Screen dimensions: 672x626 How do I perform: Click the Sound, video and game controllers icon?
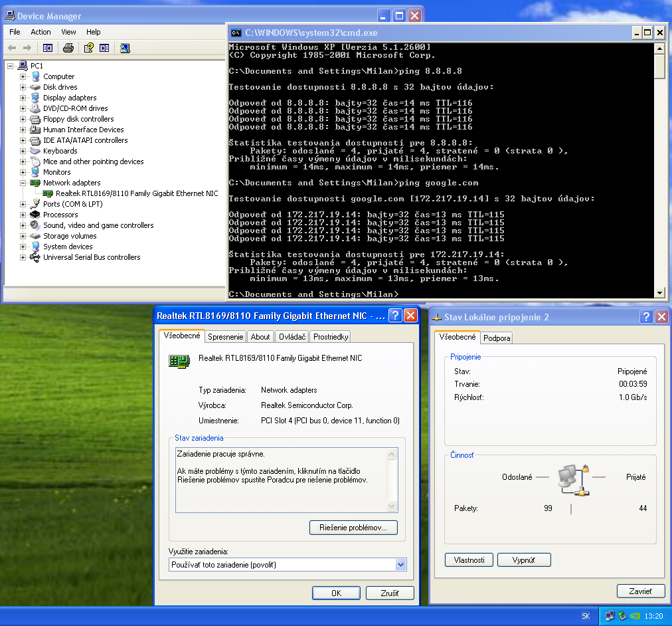click(35, 225)
